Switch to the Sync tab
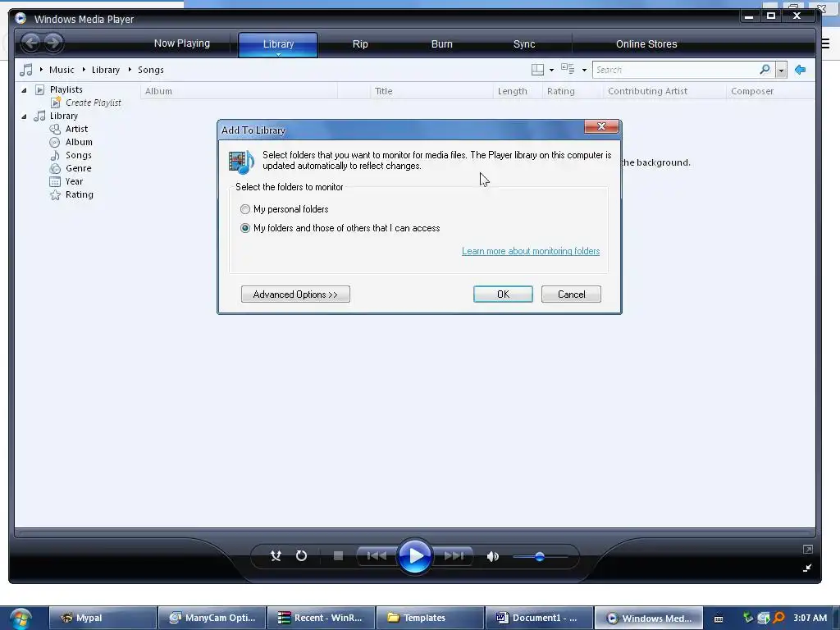The height and width of the screenshot is (630, 840). (524, 44)
